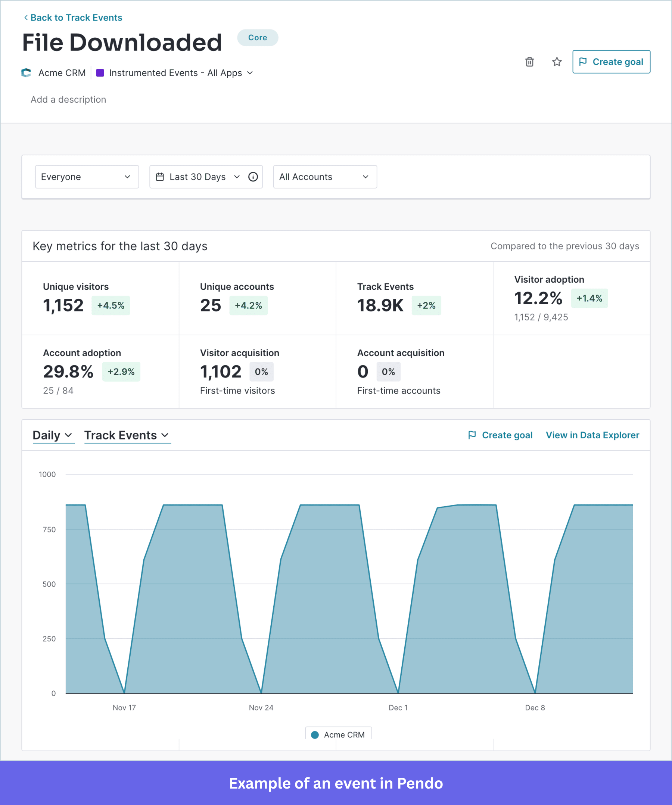Click the Acme CRM app logo icon
Viewport: 672px width, 805px height.
26,73
